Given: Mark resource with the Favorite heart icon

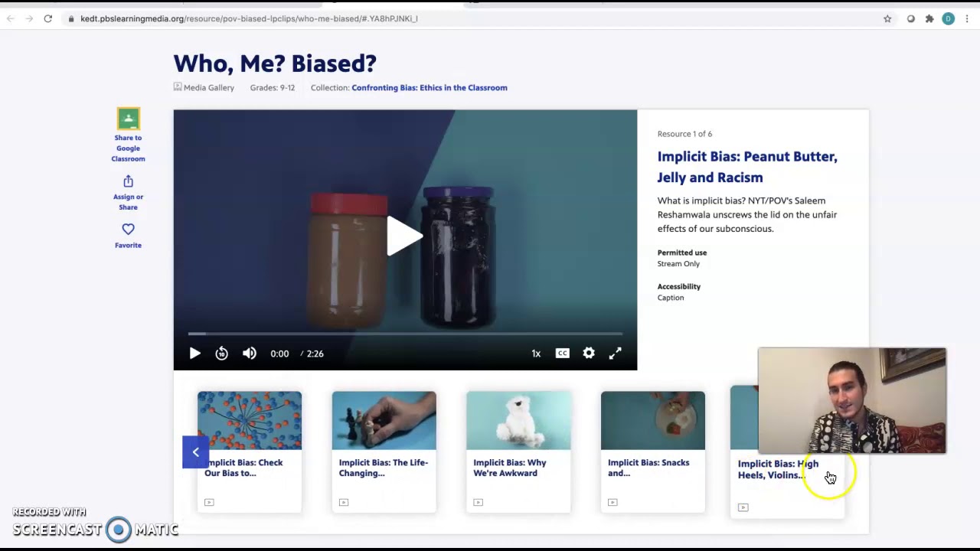Looking at the screenshot, I should point(128,229).
